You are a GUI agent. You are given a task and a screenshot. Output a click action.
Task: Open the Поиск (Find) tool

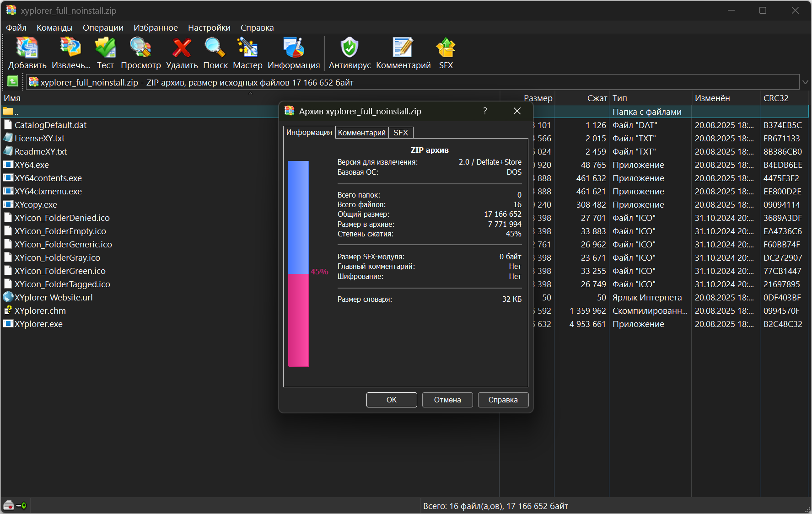coord(215,48)
